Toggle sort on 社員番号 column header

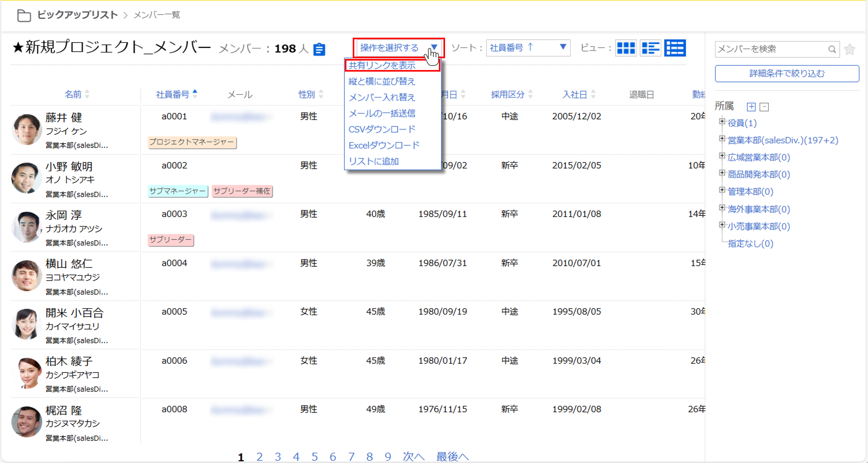(x=173, y=94)
